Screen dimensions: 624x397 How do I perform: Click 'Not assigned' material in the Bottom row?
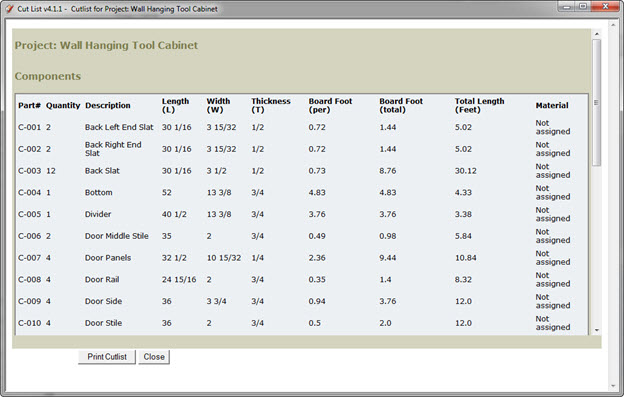(x=552, y=193)
